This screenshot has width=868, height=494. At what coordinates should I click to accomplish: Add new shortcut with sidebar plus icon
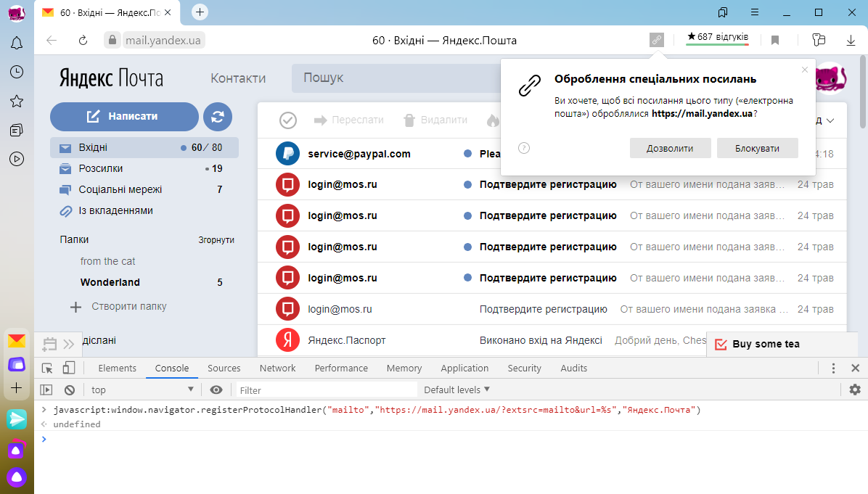coord(17,388)
